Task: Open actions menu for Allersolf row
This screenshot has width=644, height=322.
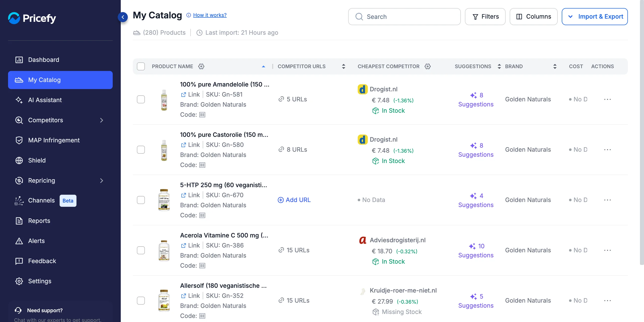Action: [608, 301]
